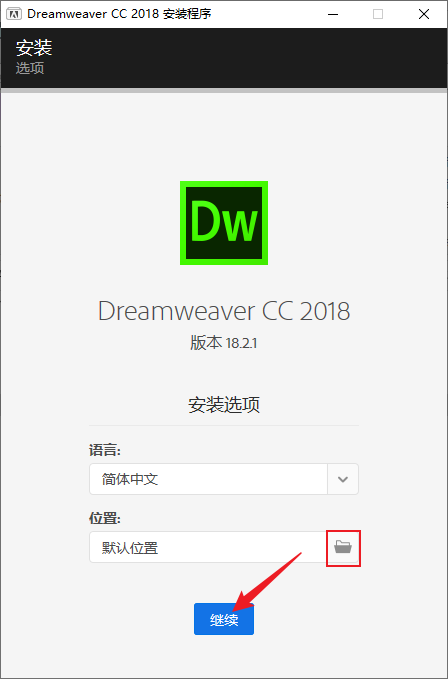Select the 默认位置 location field
The image size is (448, 679).
tap(208, 547)
